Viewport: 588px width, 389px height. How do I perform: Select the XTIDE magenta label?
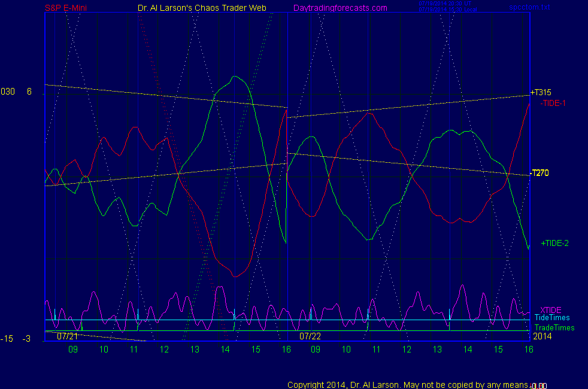[550, 310]
